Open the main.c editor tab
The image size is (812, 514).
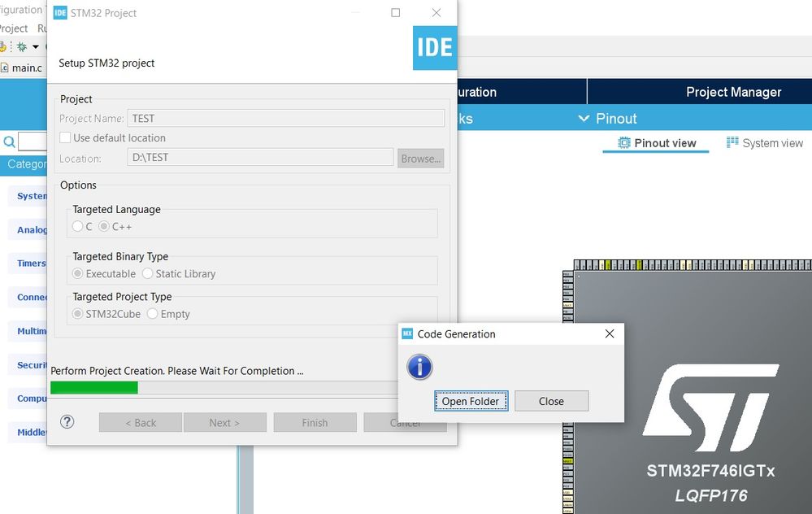(x=22, y=68)
